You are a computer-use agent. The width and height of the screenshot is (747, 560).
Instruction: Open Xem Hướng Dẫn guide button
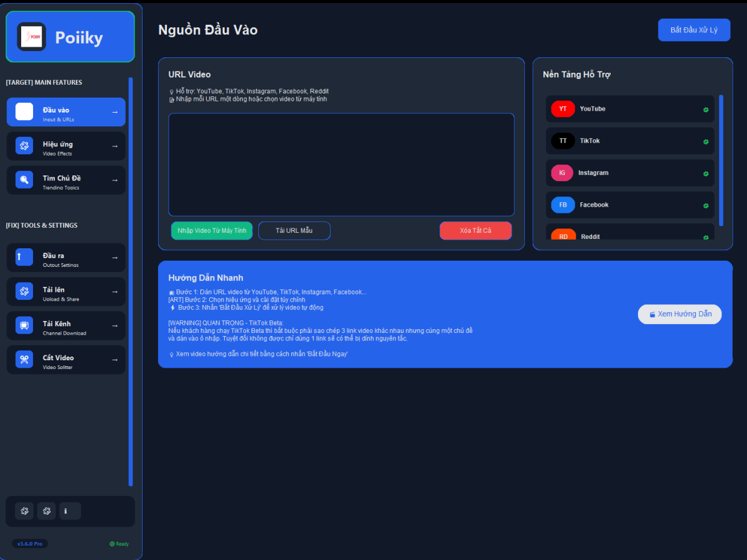[679, 314]
